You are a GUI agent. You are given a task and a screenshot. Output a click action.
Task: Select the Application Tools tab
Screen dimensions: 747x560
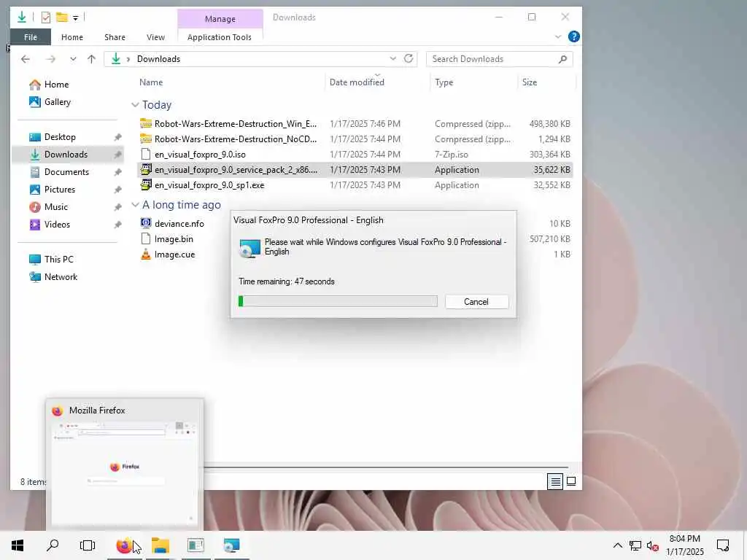[x=219, y=37]
